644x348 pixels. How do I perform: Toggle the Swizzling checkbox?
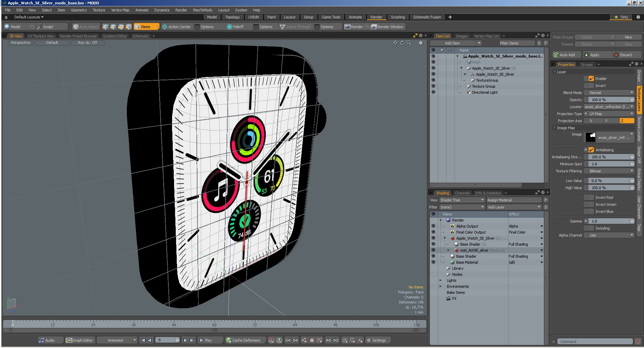(591, 228)
